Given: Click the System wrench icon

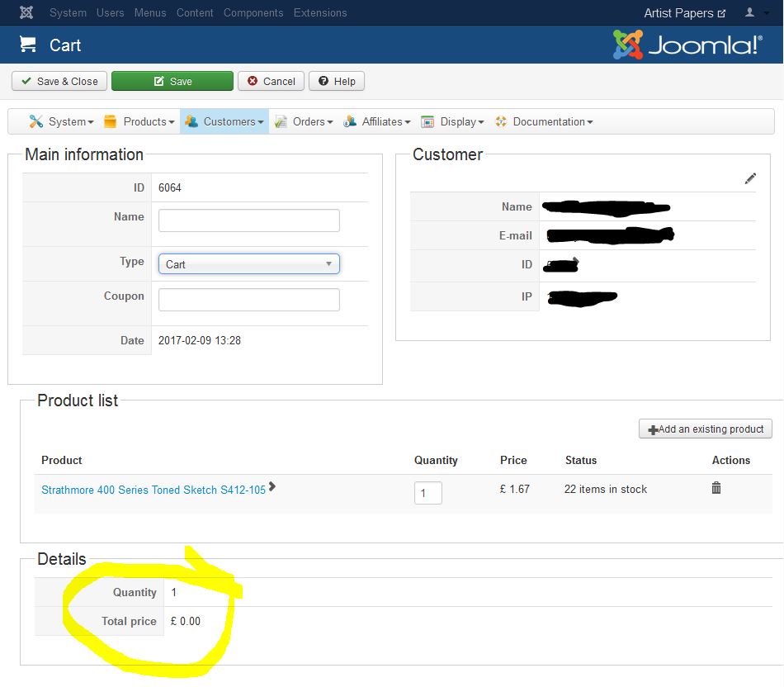Looking at the screenshot, I should [35, 121].
